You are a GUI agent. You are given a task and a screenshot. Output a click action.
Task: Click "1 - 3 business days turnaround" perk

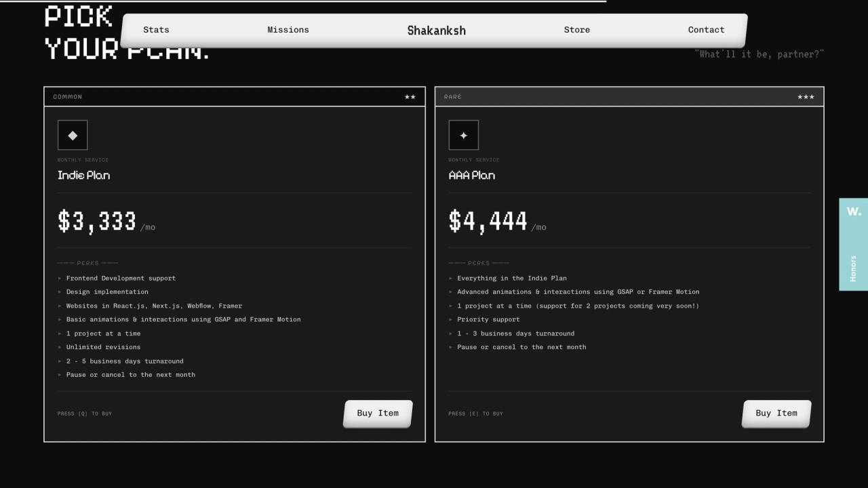[516, 333]
